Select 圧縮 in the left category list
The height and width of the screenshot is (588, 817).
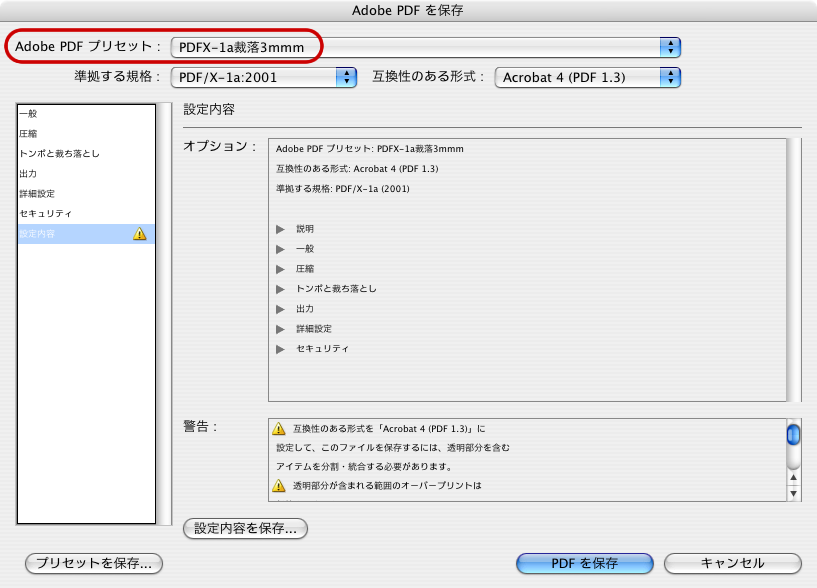click(86, 133)
